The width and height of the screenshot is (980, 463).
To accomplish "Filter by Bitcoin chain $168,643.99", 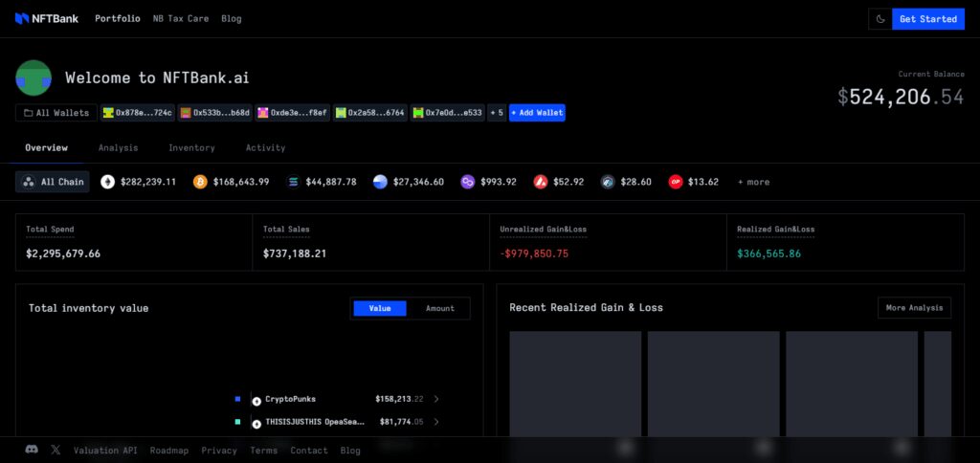I will (232, 182).
